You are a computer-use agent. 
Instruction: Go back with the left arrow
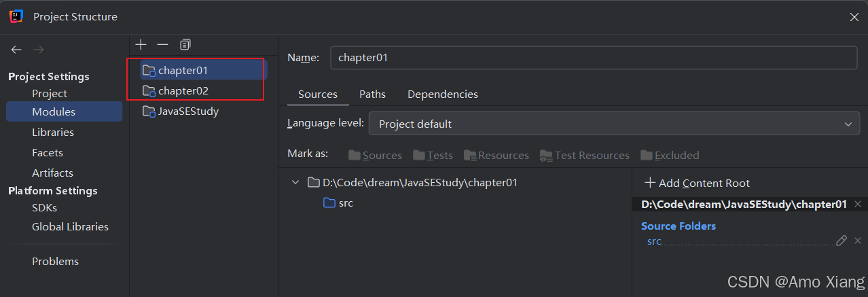(x=16, y=50)
